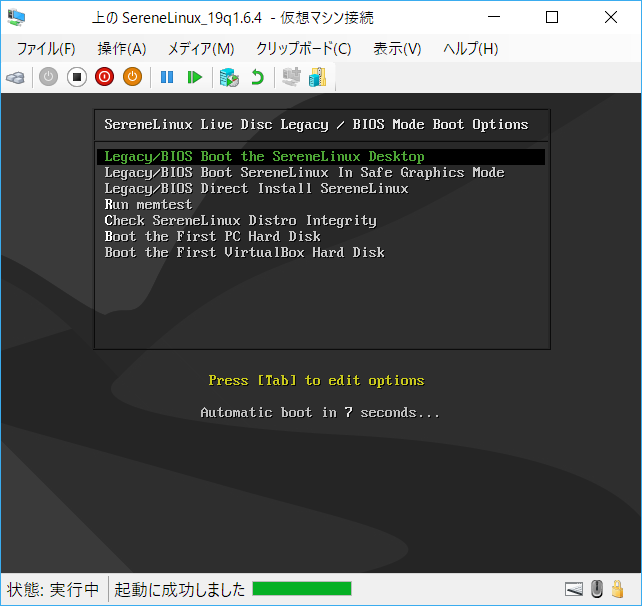The width and height of the screenshot is (642, 606).
Task: Open the window system menu icon
Action: tap(16, 18)
